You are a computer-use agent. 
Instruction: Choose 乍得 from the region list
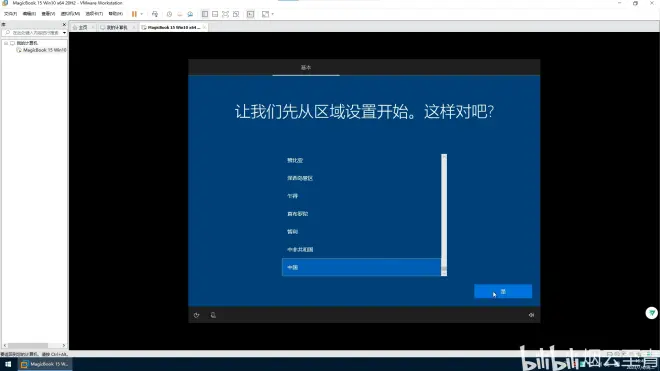361,196
